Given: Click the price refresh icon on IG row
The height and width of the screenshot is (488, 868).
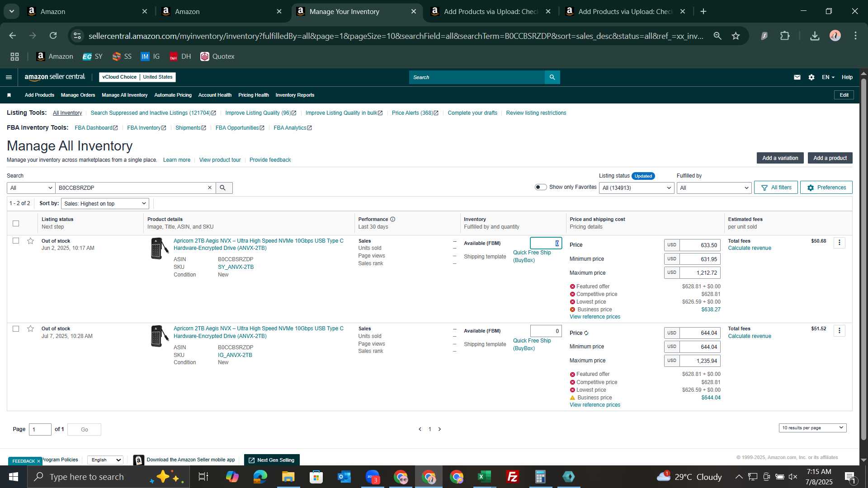Looking at the screenshot, I should point(586,333).
